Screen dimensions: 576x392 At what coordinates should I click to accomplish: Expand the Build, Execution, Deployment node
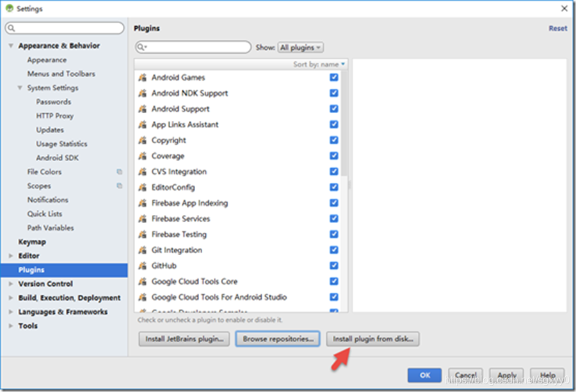11,297
